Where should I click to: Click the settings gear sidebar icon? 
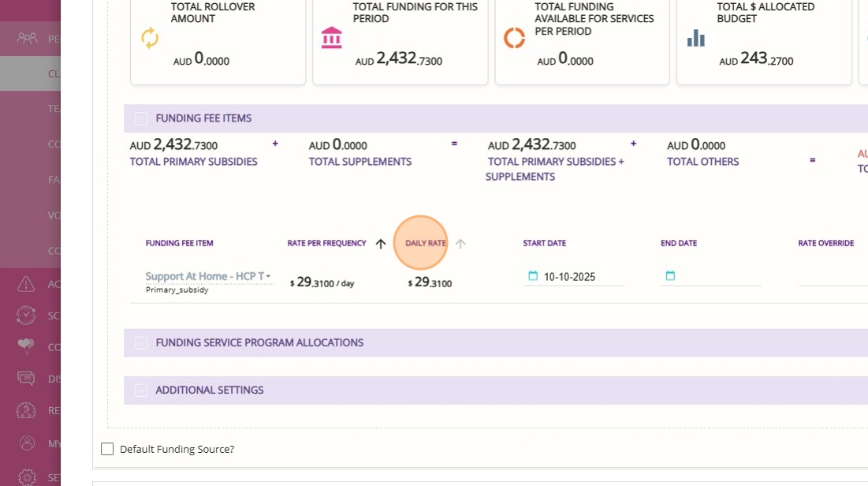(27, 477)
